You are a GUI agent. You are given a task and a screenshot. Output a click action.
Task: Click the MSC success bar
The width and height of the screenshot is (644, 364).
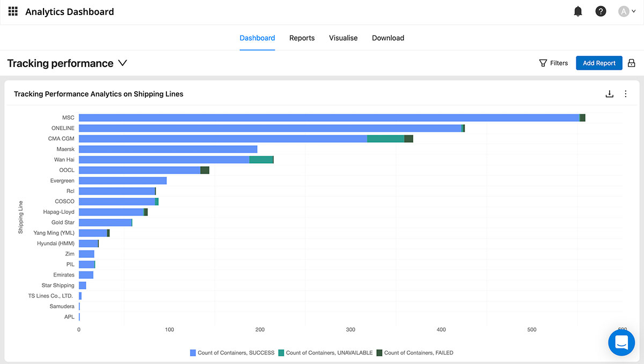329,118
